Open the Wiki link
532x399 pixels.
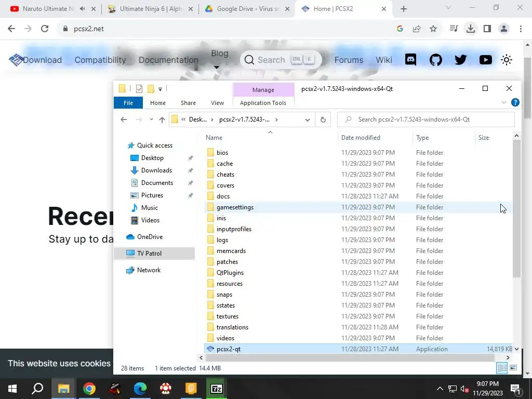tap(384, 60)
